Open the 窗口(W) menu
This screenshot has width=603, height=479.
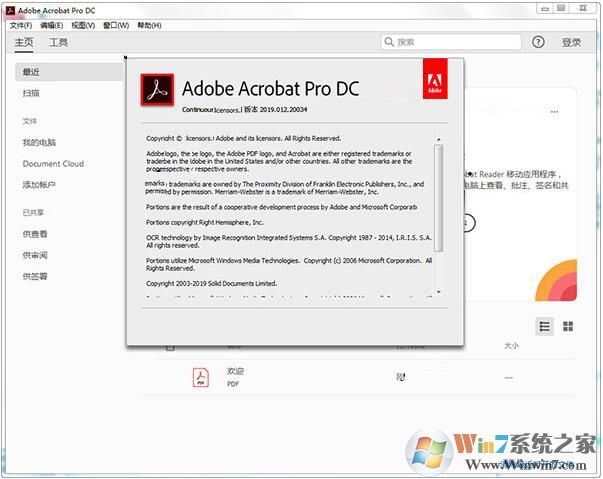coord(116,25)
